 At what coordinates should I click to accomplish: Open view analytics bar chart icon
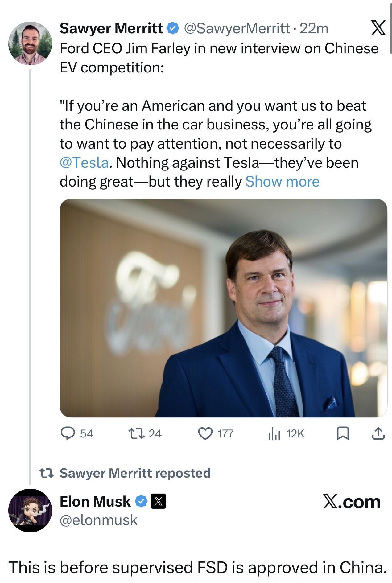click(274, 433)
